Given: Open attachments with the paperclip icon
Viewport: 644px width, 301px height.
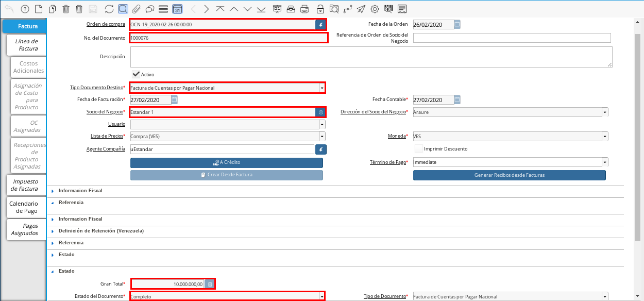Looking at the screenshot, I should click(x=136, y=9).
